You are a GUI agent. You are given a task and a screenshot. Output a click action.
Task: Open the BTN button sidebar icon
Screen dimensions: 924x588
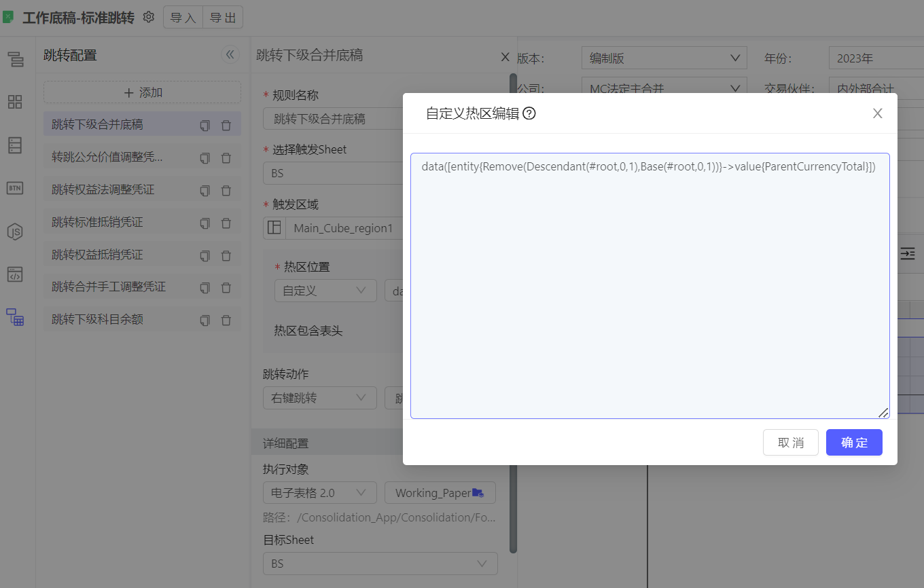15,188
